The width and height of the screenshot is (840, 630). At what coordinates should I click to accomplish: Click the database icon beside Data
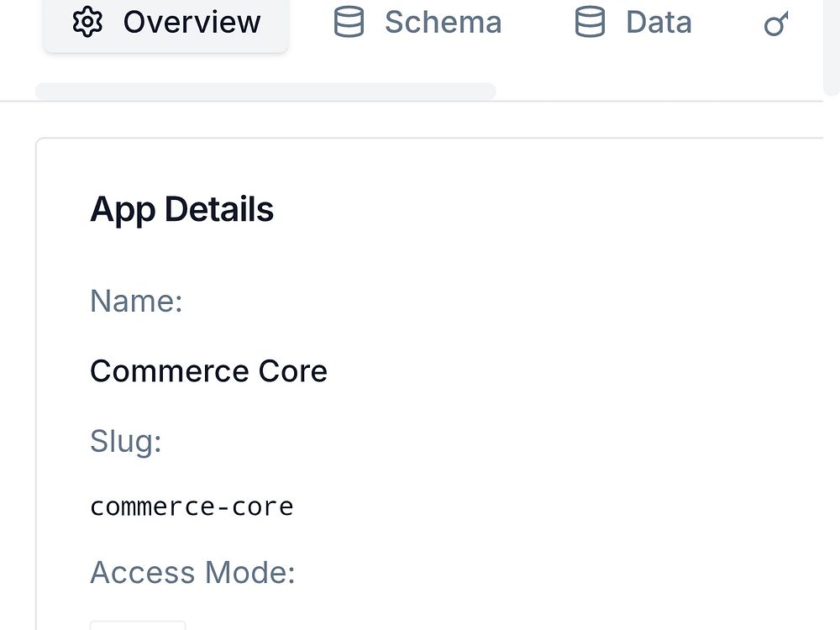(590, 23)
